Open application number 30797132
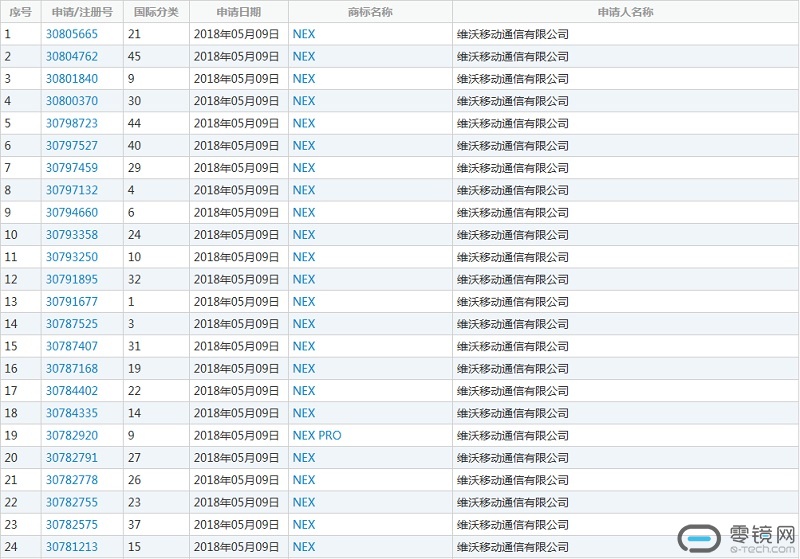 pyautogui.click(x=71, y=190)
